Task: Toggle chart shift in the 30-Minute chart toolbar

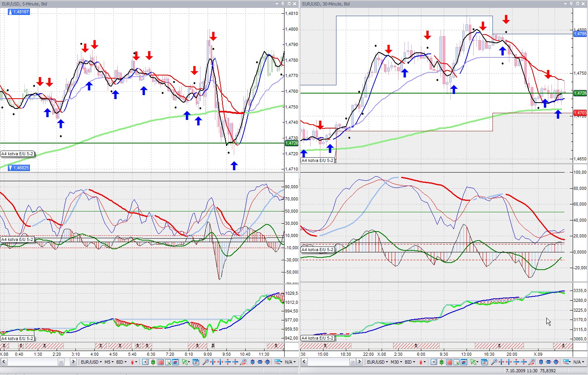Action: 434,362
